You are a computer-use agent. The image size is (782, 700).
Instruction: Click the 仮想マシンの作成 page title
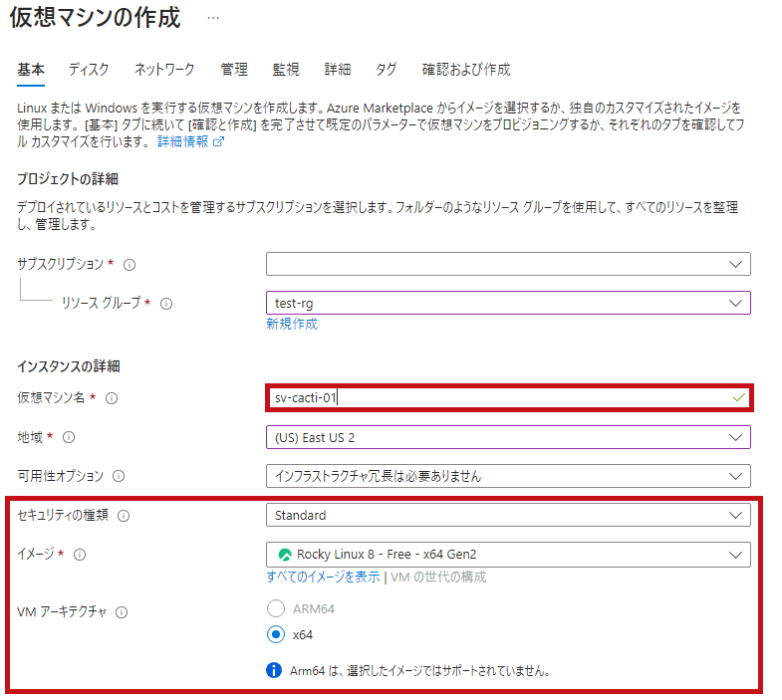pos(95,18)
